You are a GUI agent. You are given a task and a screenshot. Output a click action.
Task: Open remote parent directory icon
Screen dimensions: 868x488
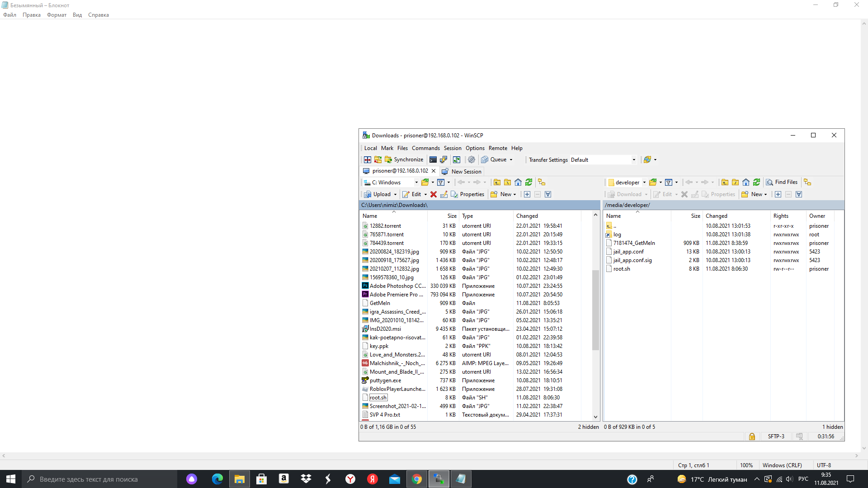coord(725,182)
